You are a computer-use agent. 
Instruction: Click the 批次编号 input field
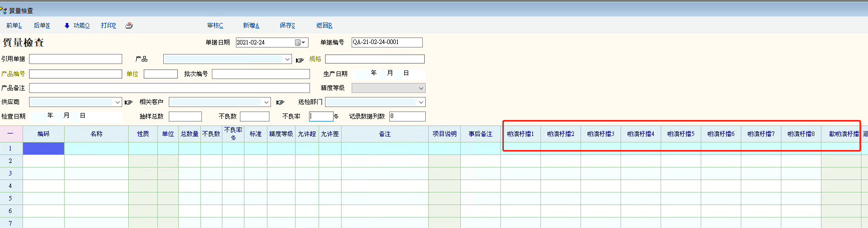(260, 74)
